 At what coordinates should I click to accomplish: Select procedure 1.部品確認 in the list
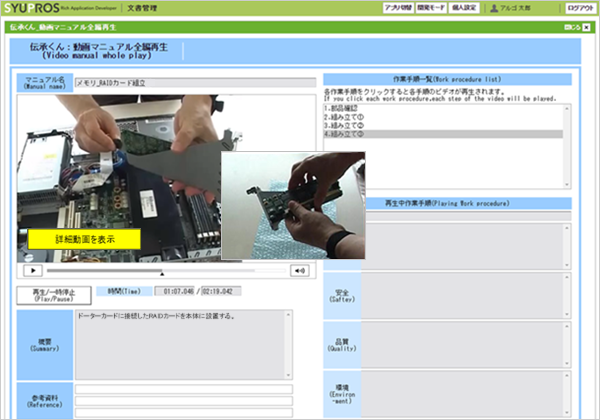[443, 109]
